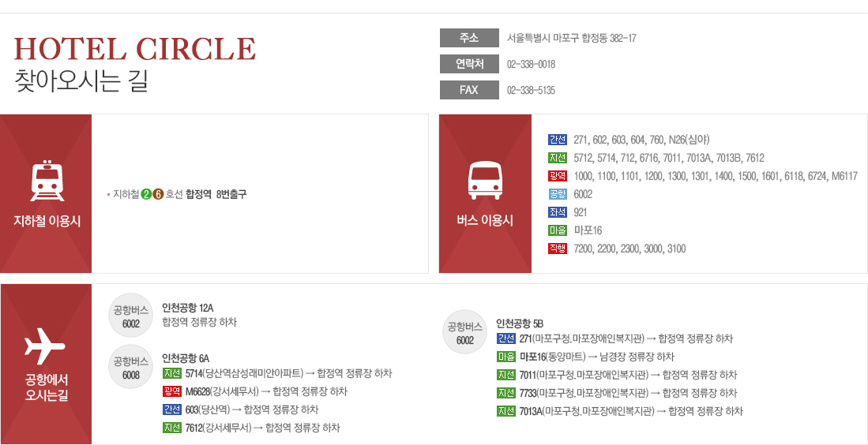Viewport: 868px width, 445px height.
Task: Click the green 마을 tag beside 마포16(동양마트)
Action: click(506, 357)
